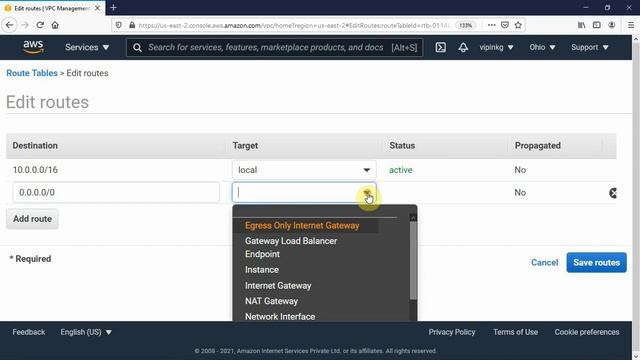Open the Firefox hamburger menu

[631, 25]
